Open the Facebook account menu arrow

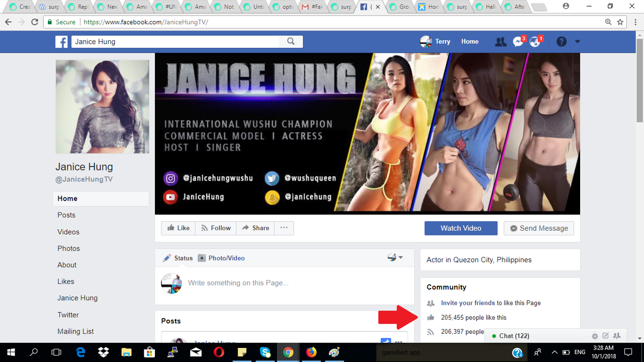578,42
